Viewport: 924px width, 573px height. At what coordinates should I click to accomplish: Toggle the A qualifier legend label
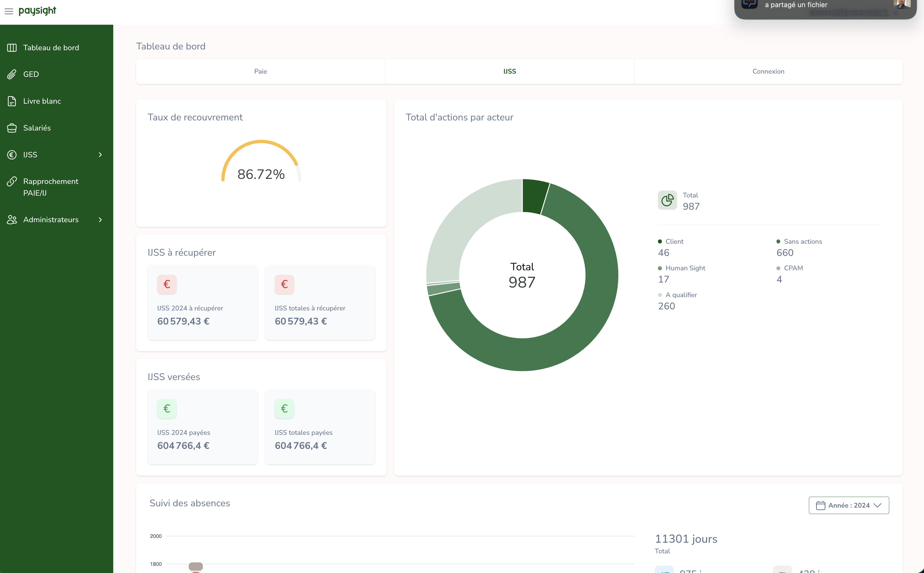click(x=681, y=295)
